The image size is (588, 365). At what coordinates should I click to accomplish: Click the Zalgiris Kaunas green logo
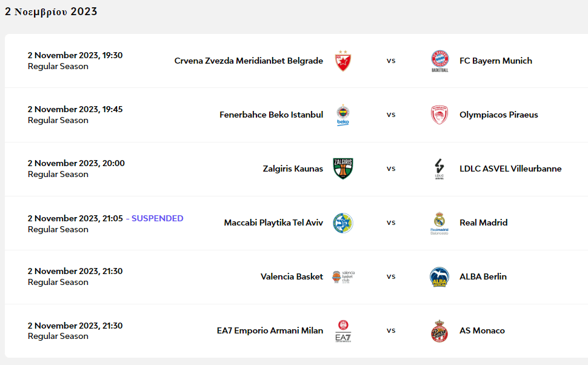(343, 169)
